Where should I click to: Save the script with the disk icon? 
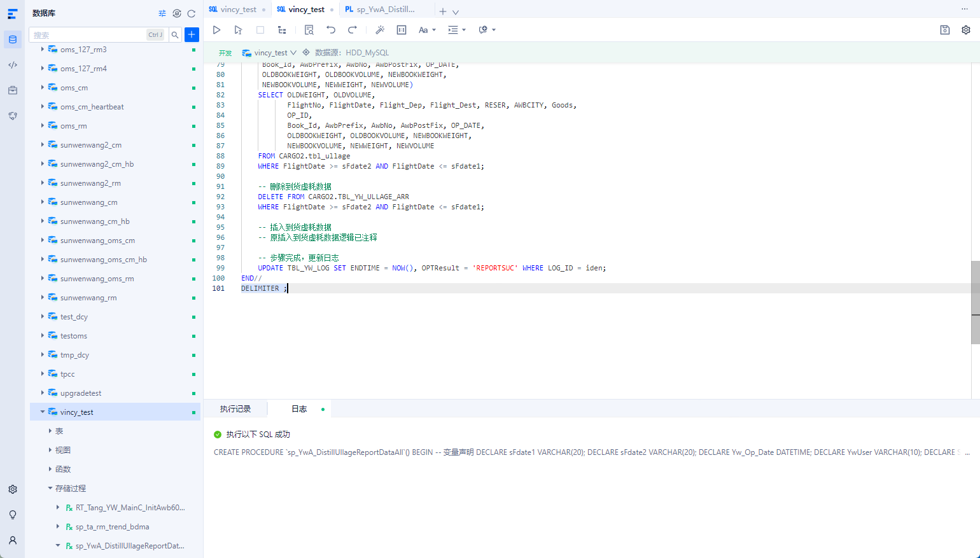pyautogui.click(x=945, y=30)
